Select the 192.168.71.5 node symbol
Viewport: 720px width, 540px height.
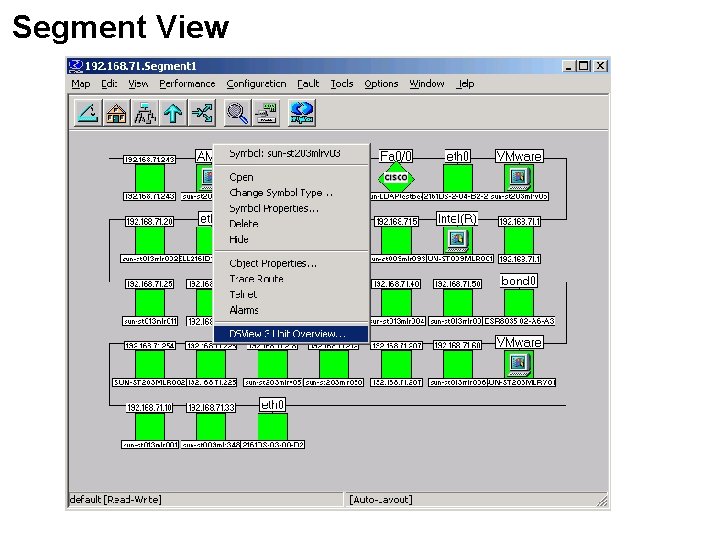(x=396, y=241)
